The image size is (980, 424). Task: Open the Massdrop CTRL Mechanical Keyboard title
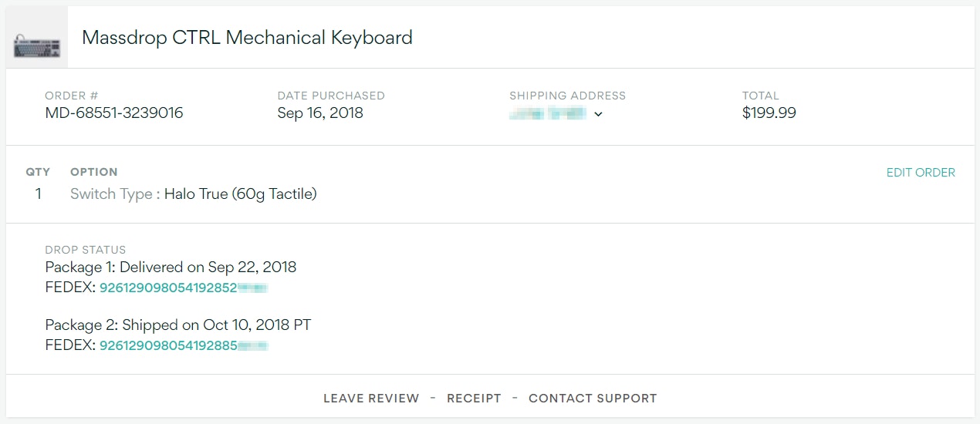[247, 37]
